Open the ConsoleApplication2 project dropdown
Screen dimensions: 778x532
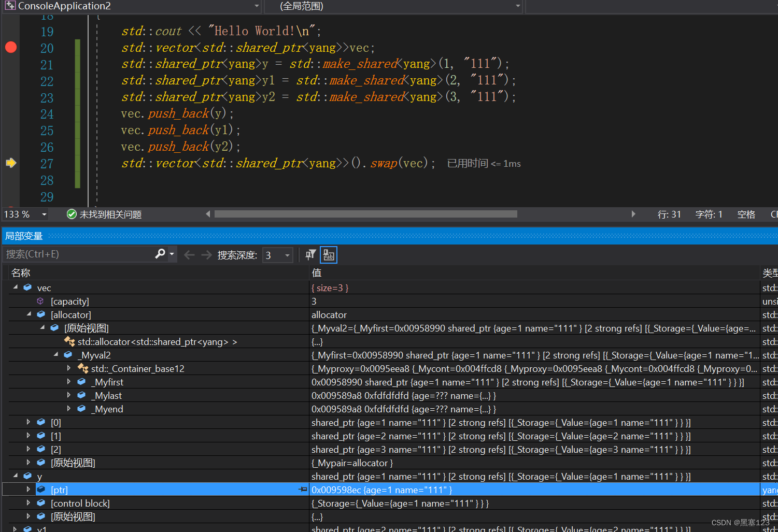pos(257,6)
